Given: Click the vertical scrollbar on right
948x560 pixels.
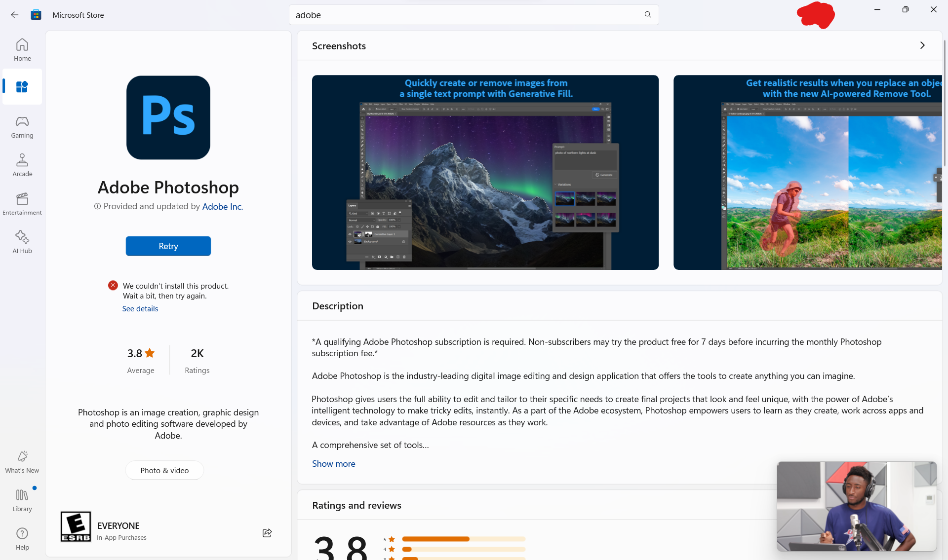Looking at the screenshot, I should pyautogui.click(x=944, y=104).
